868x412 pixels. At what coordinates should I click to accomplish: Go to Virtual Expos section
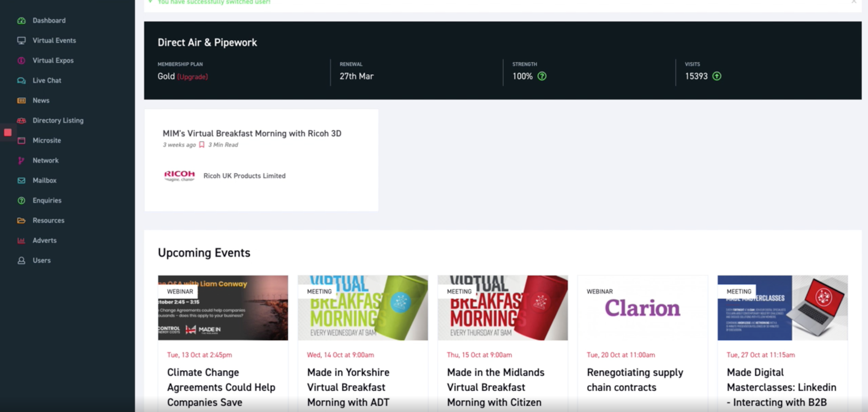(53, 60)
